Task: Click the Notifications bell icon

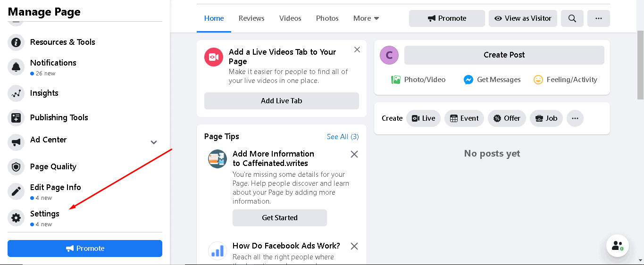Action: [x=16, y=67]
